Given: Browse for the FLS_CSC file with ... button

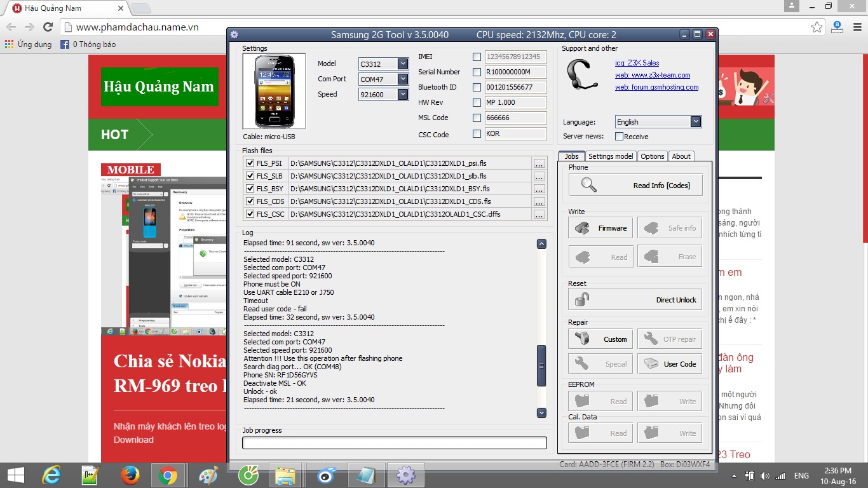Looking at the screenshot, I should 539,214.
